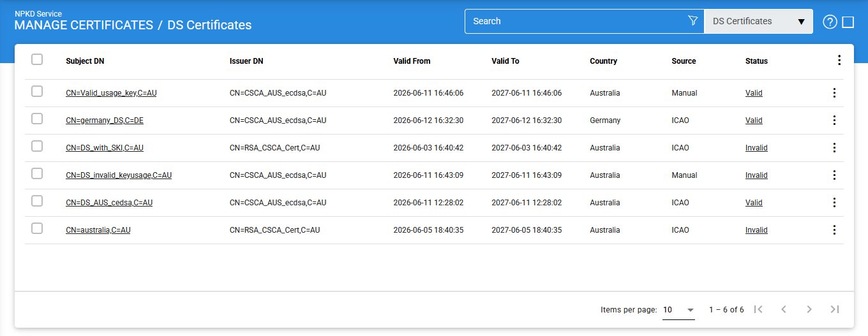Go to next page of results

click(809, 309)
